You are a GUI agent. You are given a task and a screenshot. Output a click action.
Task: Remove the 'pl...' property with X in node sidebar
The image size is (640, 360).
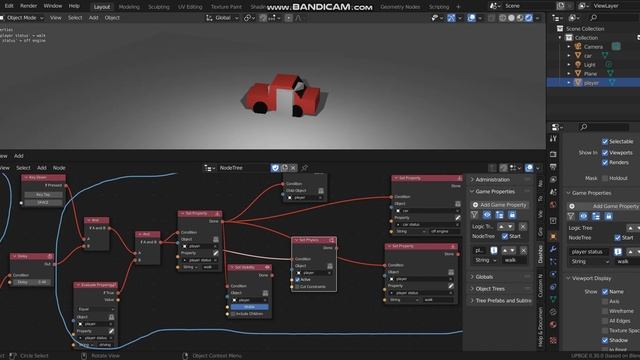coord(524,250)
